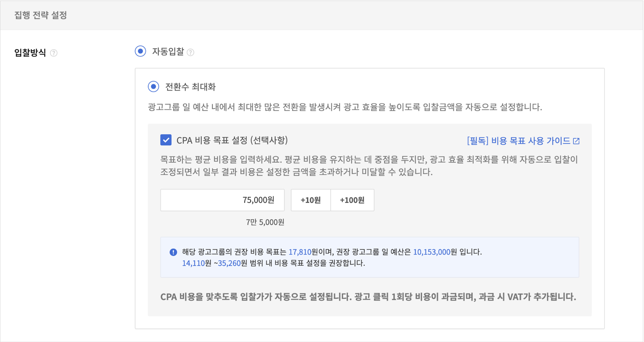The image size is (644, 342).
Task: Click the recommended 17,810 cost value
Action: coord(300,252)
